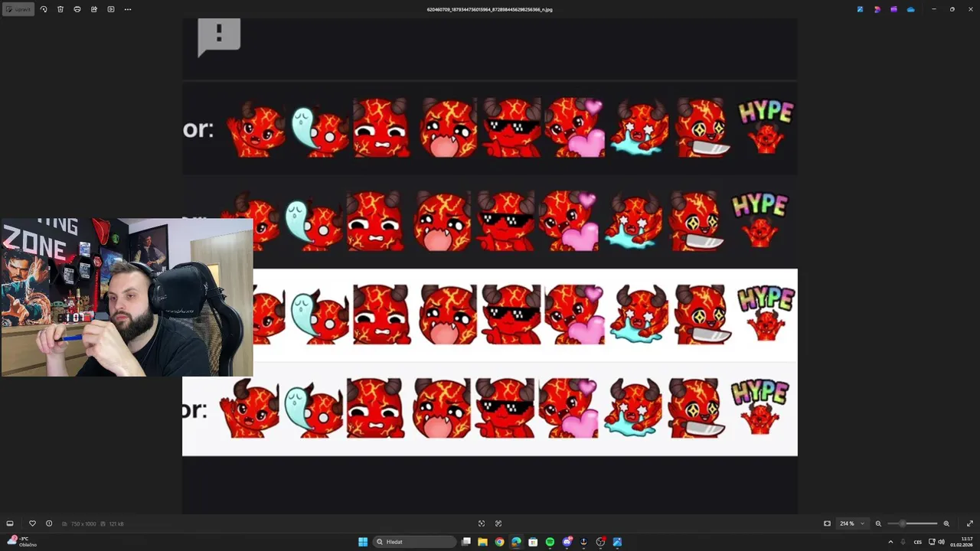
Task: Open OneDrive cloud icon in title bar
Action: coord(910,9)
